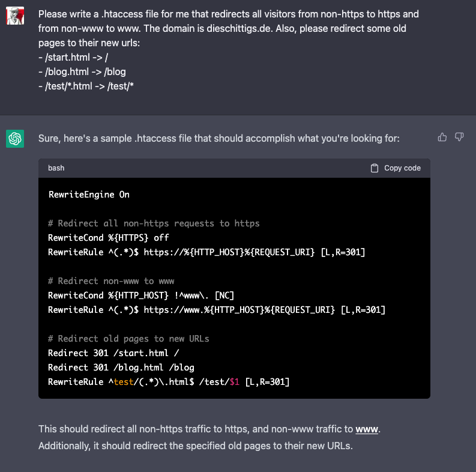Viewport: 476px width, 472px height.
Task: Click the thumbs up feedback icon
Action: coord(442,138)
